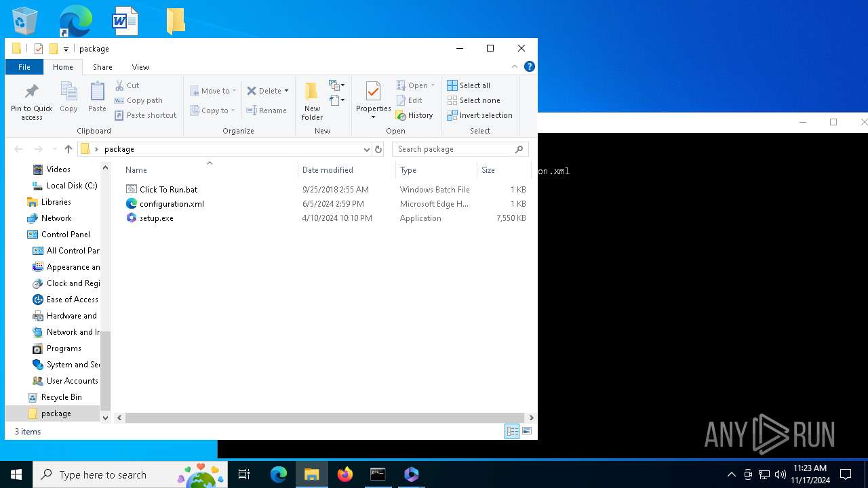Open the Move to dropdown
This screenshot has width=868, height=488.
click(x=213, y=91)
